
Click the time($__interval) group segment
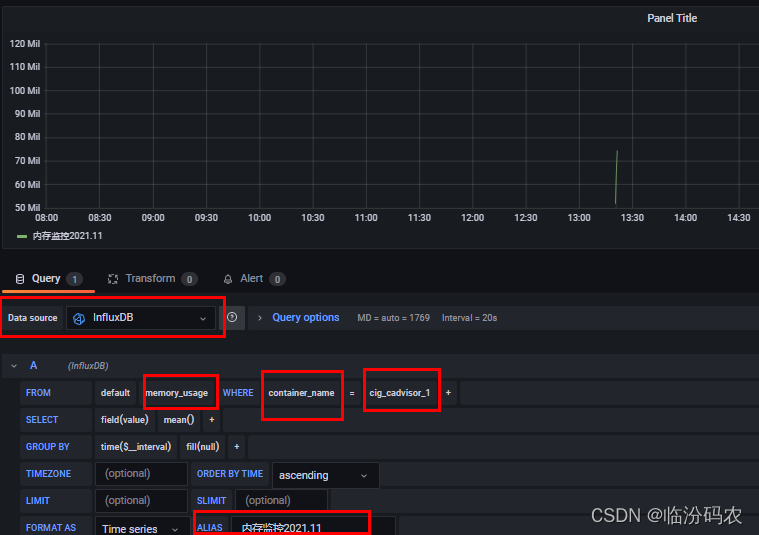136,447
